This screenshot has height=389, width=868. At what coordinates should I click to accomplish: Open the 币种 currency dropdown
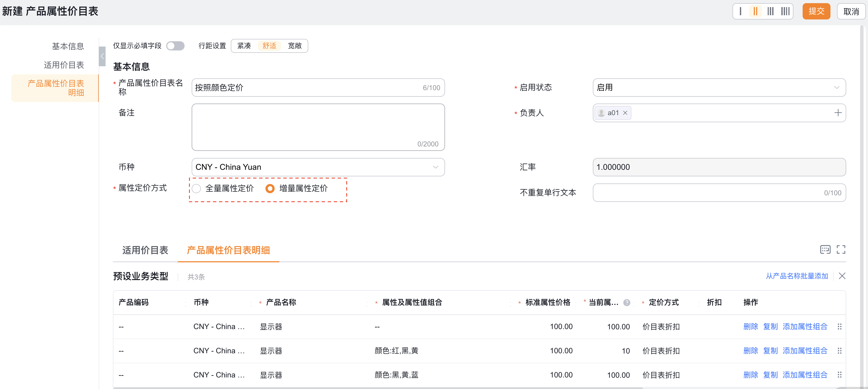click(318, 167)
